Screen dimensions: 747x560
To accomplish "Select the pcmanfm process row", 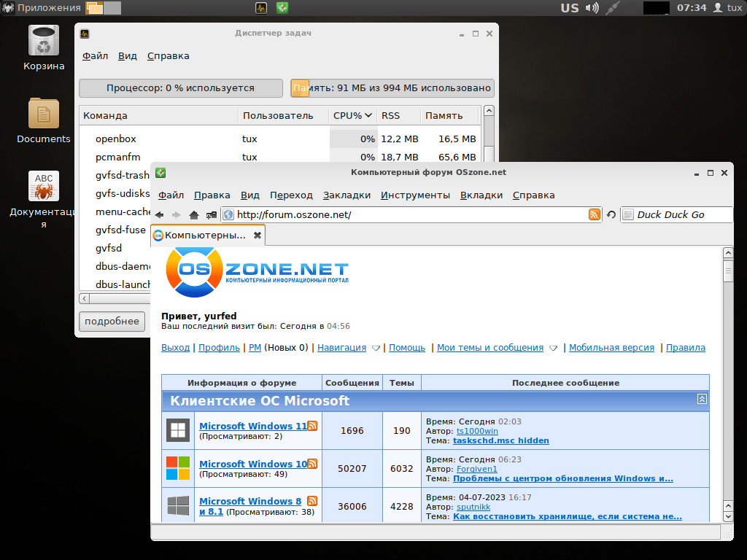I will tap(281, 157).
